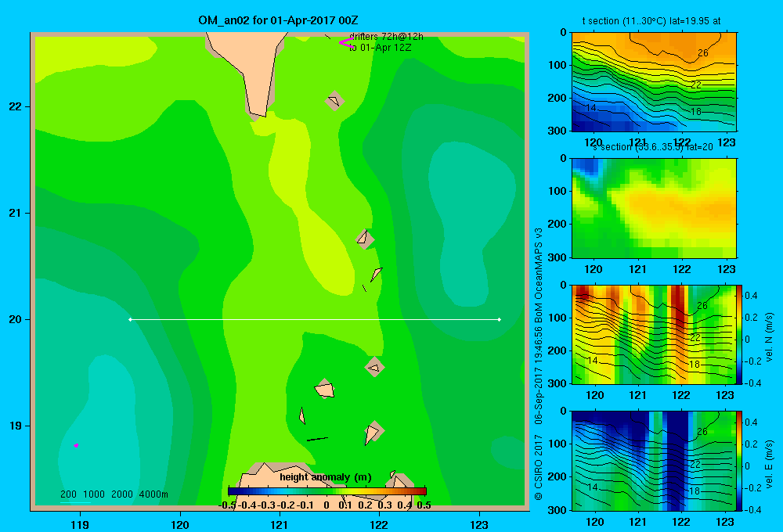Click the 18 contour label in vel. E panel

point(694,491)
